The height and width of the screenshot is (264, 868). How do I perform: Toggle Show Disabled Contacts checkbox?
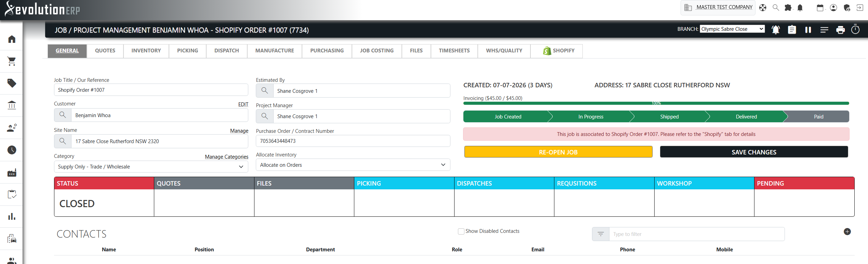pos(461,231)
